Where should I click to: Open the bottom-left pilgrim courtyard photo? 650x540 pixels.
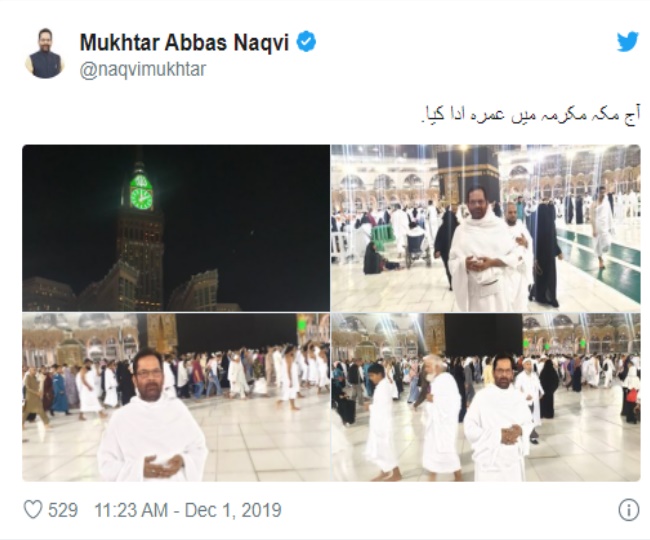click(176, 397)
